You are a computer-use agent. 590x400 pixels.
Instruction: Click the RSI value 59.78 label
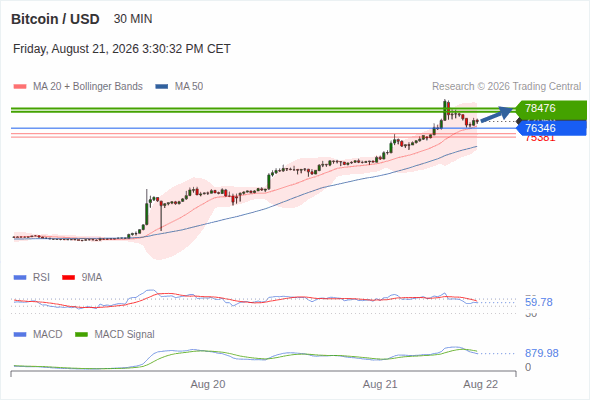pos(539,302)
